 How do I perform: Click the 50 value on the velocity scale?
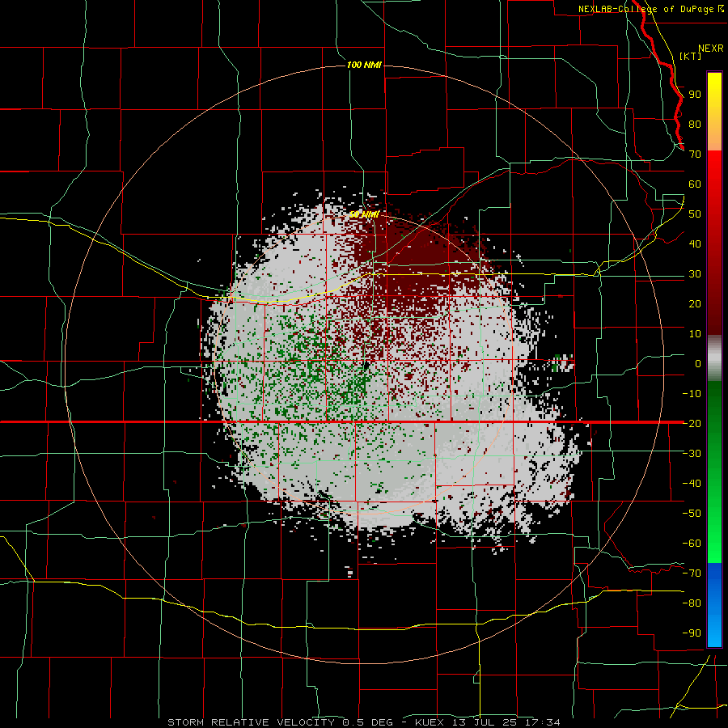coord(695,214)
